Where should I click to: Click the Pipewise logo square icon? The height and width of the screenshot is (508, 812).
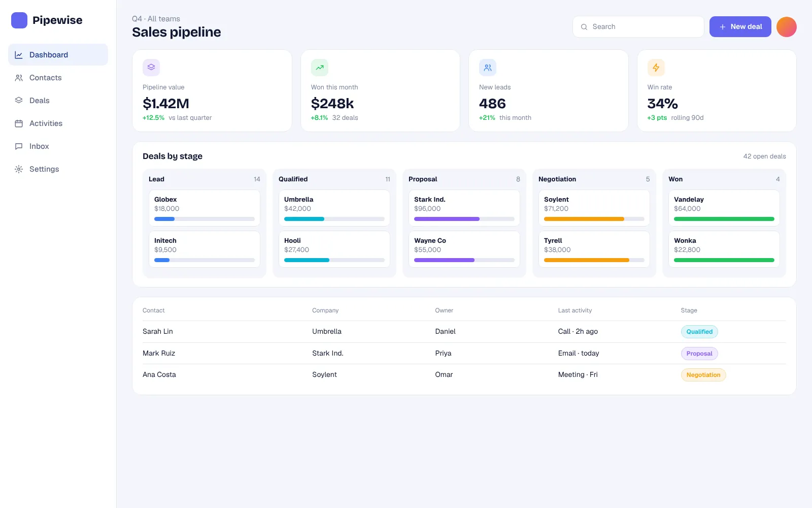coord(19,20)
